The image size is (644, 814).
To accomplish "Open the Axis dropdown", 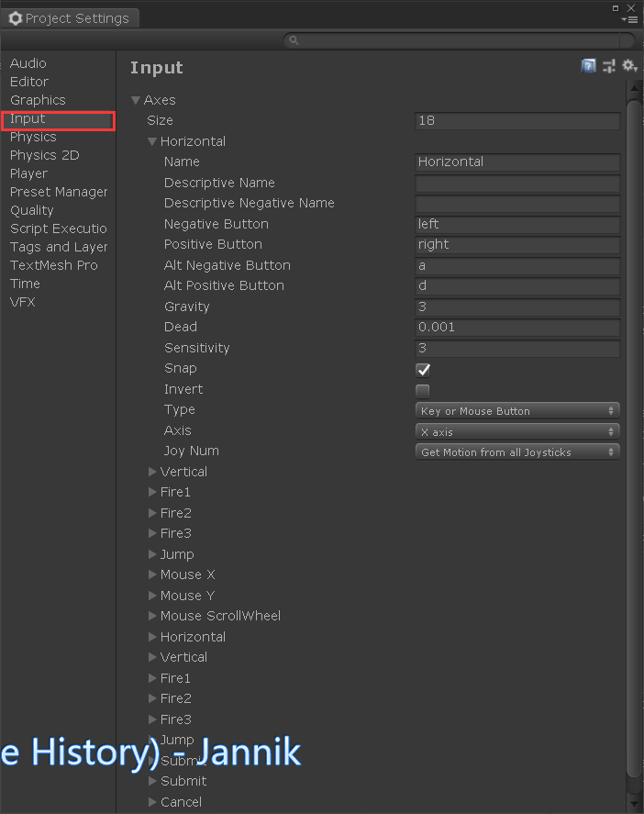I will [x=517, y=431].
